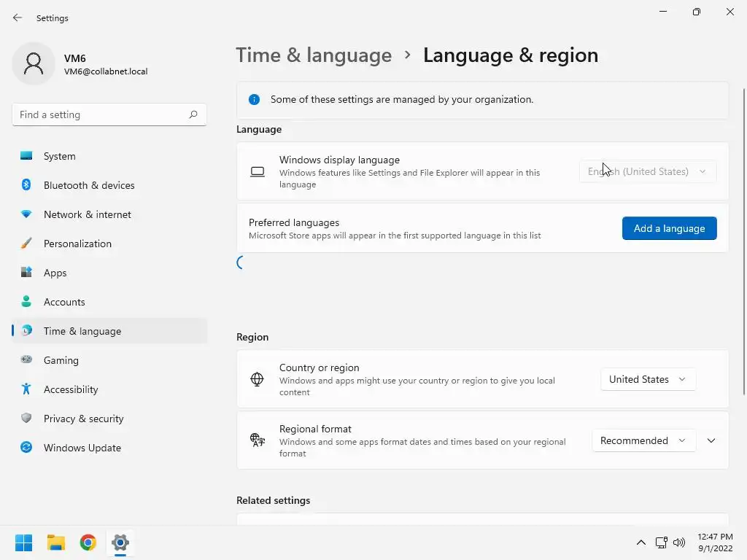Click the Regional format label
The image size is (747, 560).
pos(315,429)
